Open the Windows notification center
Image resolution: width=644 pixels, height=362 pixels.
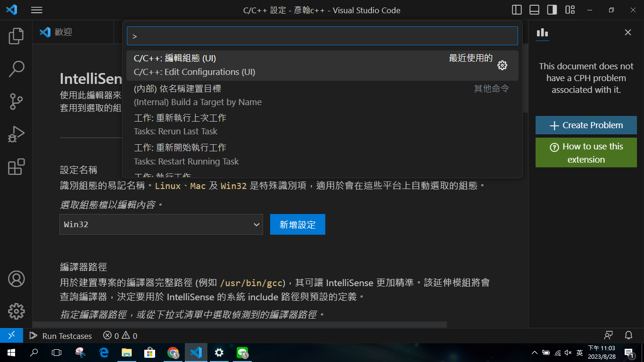(629, 352)
